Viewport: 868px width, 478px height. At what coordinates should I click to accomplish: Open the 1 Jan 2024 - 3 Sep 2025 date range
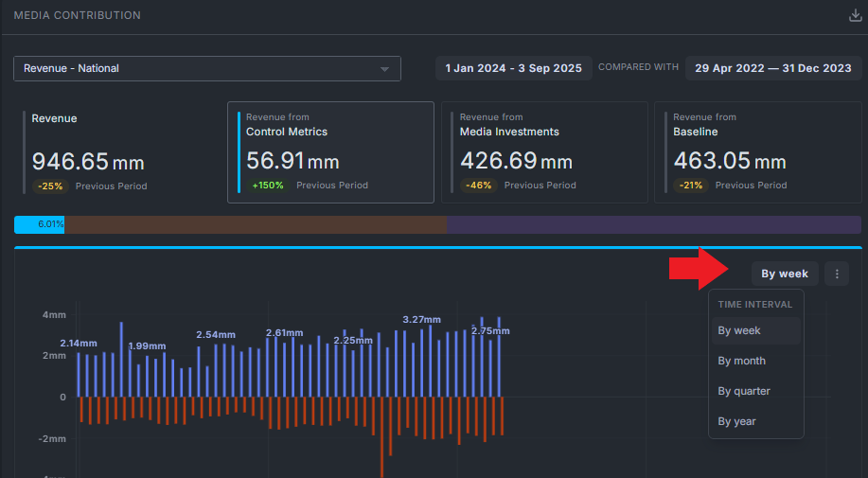(514, 68)
